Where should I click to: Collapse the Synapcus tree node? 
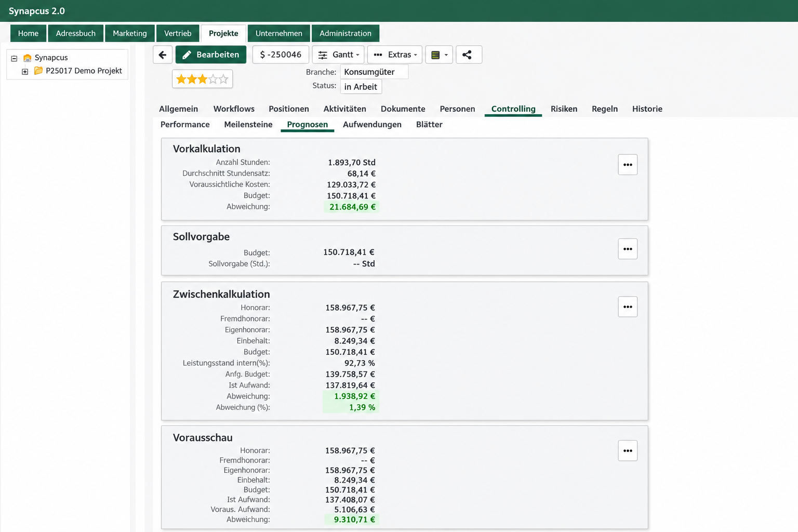[14, 58]
